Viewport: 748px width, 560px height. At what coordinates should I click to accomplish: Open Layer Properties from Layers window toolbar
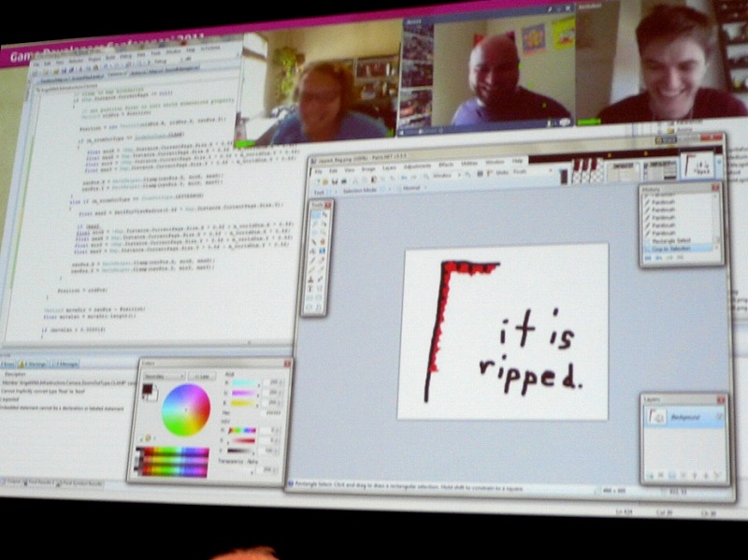point(717,476)
